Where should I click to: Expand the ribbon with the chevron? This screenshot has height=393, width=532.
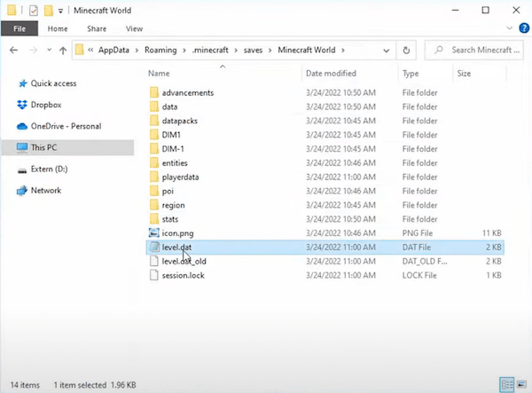(x=509, y=28)
